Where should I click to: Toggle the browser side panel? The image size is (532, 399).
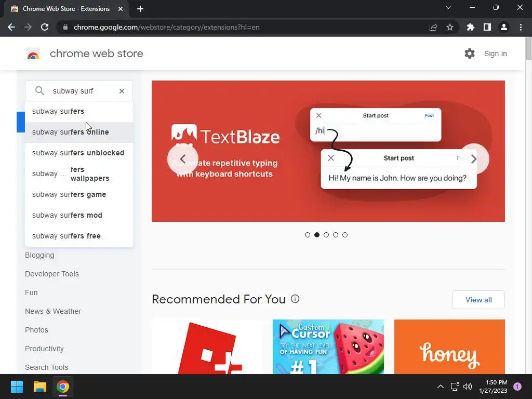pyautogui.click(x=487, y=27)
